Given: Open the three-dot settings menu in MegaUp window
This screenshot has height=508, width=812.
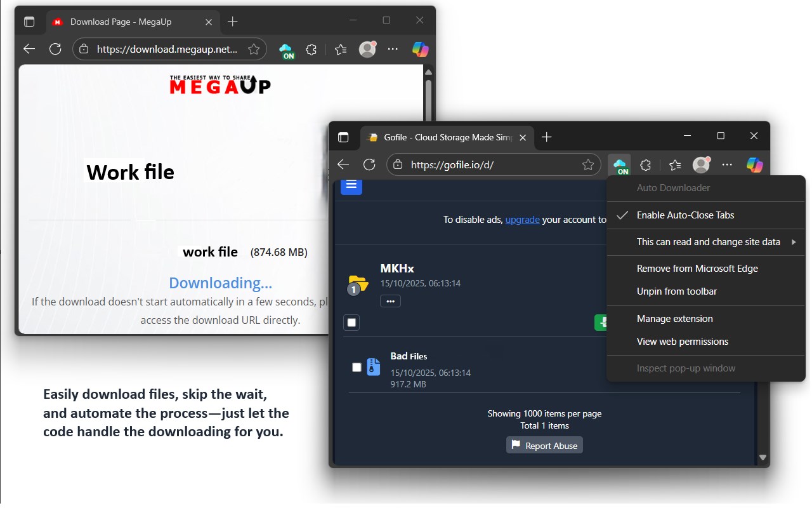Looking at the screenshot, I should [x=393, y=49].
